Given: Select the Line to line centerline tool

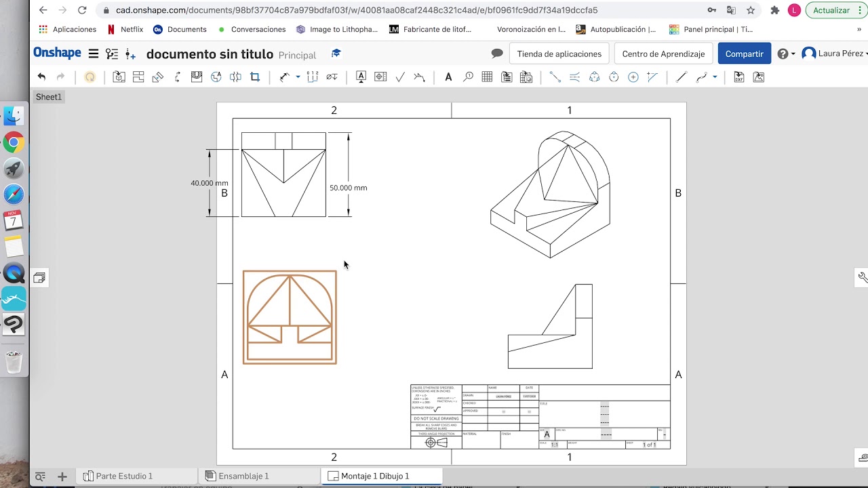Looking at the screenshot, I should tap(575, 77).
